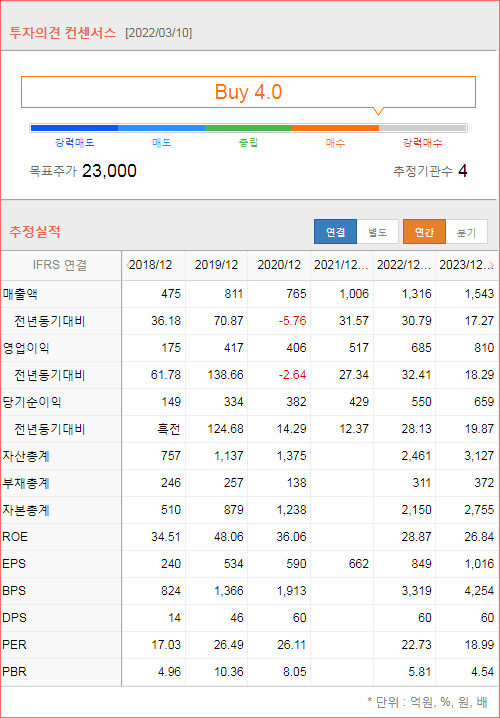Click 목표주가 23,000 value
This screenshot has height=718, width=500.
[109, 171]
